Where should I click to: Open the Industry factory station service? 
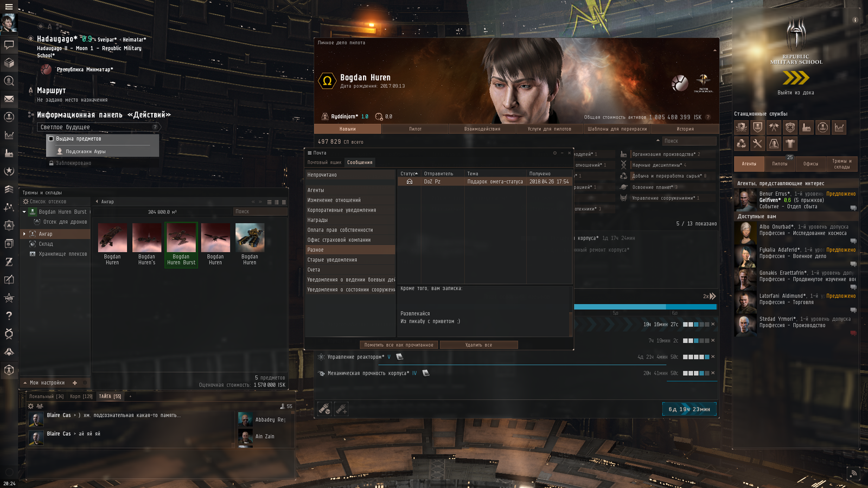(x=807, y=127)
